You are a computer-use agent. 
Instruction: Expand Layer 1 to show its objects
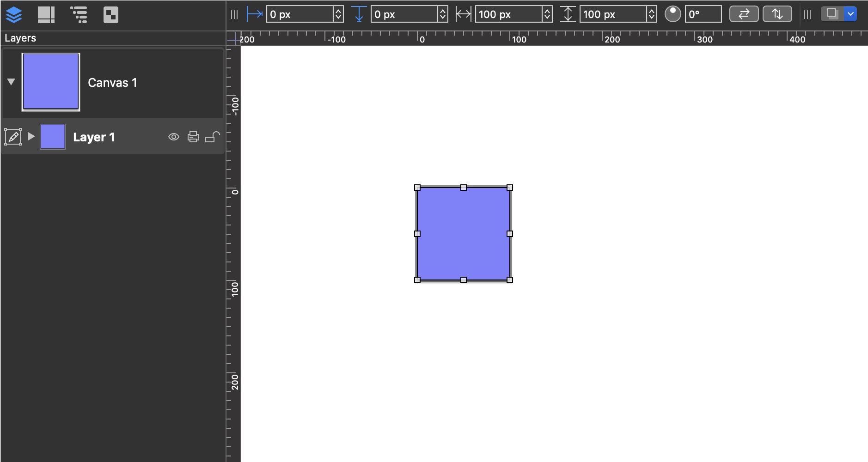(31, 136)
